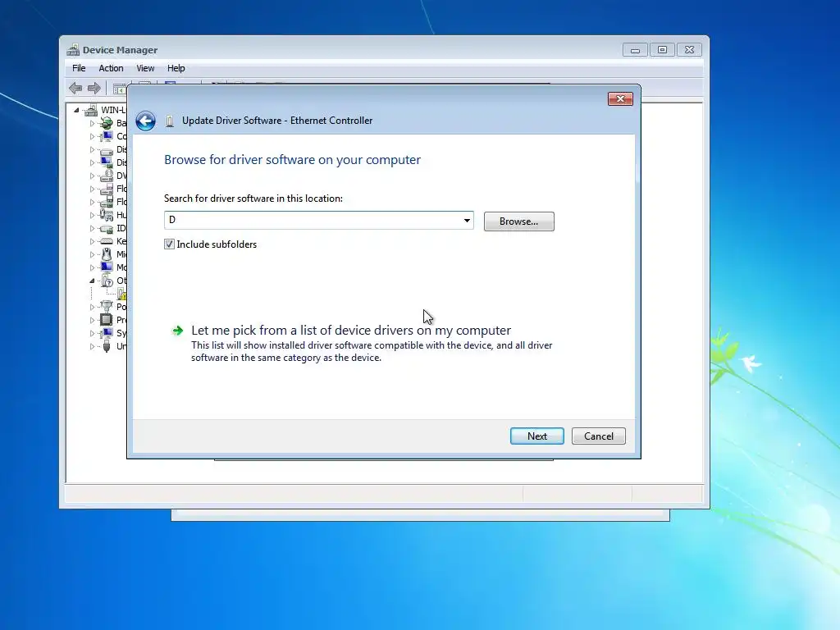Select the warning-flagged Ethernet device icon in tree
840x630 pixels.
pyautogui.click(x=121, y=294)
